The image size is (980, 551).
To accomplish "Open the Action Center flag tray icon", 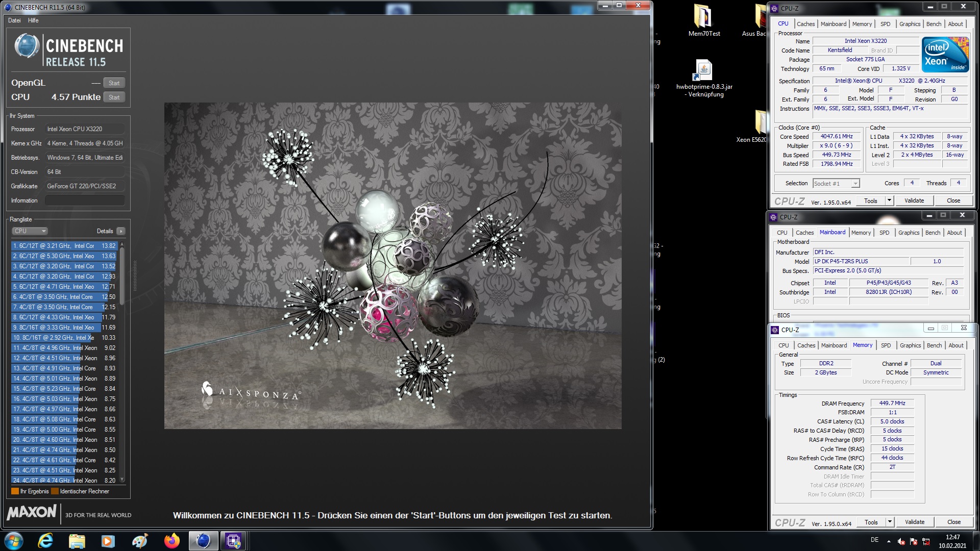I will click(914, 541).
